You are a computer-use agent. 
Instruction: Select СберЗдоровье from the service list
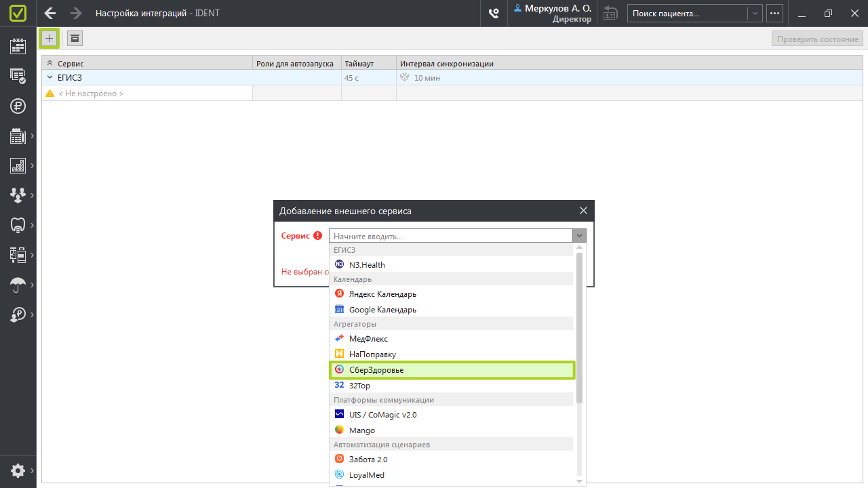[452, 370]
